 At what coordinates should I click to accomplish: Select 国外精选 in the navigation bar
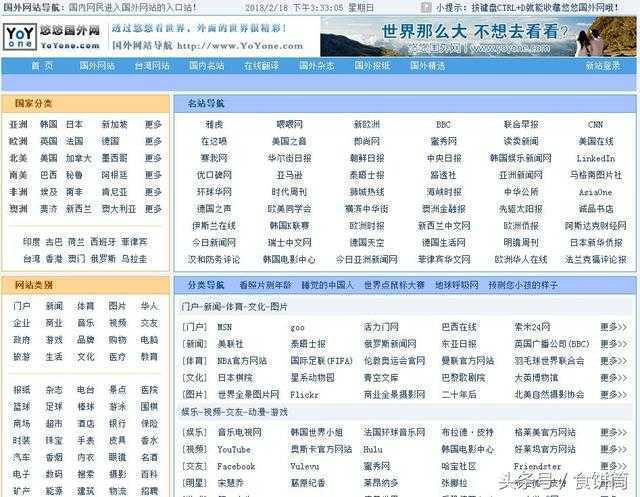pos(427,66)
